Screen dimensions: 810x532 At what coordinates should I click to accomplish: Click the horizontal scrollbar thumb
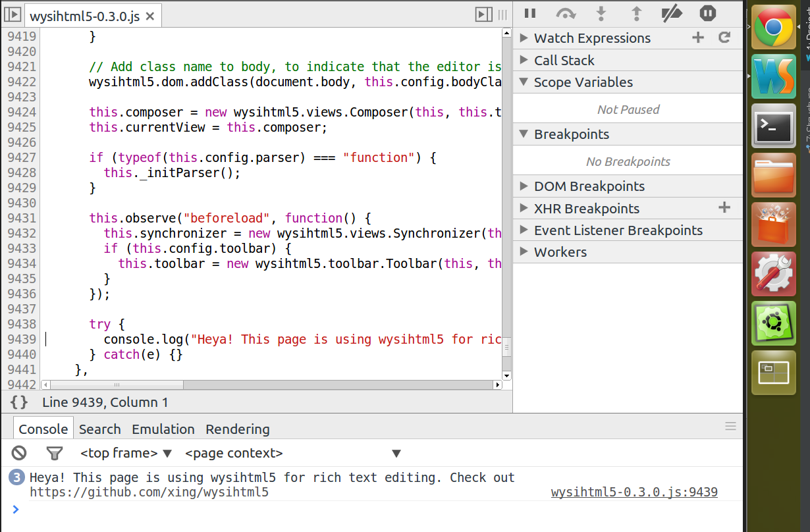point(116,385)
